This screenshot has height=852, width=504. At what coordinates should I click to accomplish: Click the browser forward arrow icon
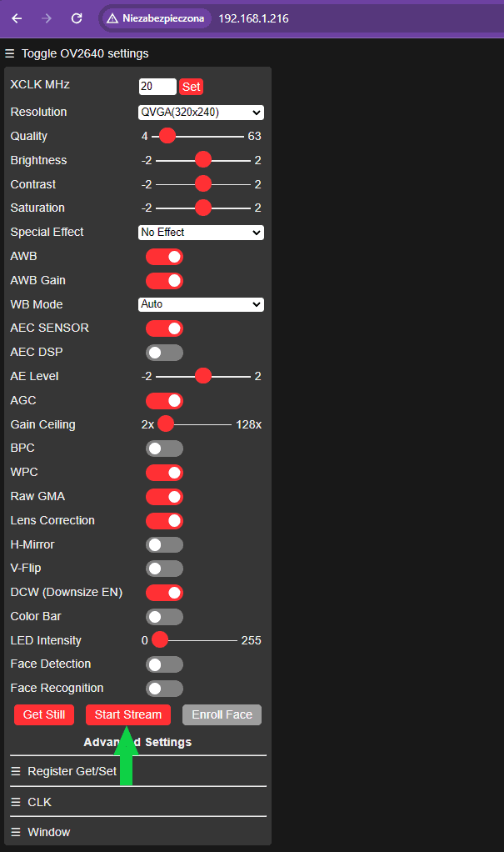(x=47, y=18)
